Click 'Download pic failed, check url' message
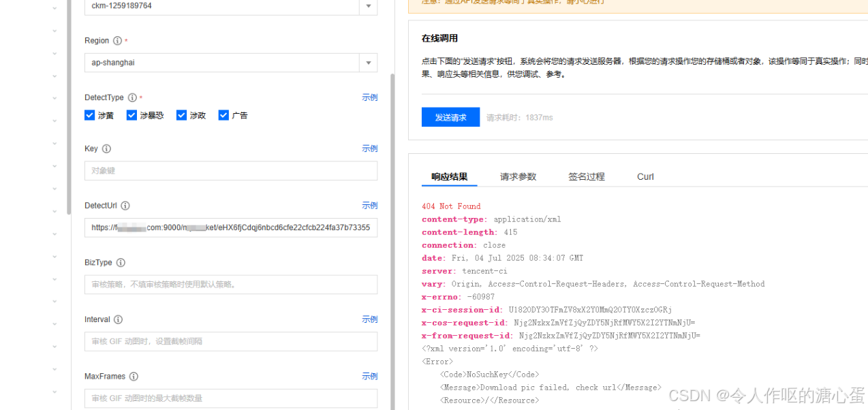This screenshot has height=410, width=868. (x=551, y=388)
